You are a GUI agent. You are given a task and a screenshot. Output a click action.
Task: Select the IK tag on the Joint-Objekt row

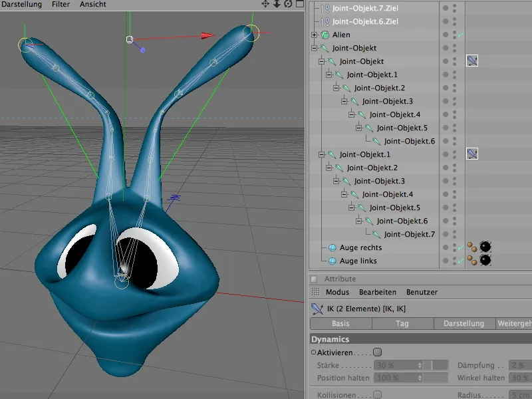pyautogui.click(x=472, y=61)
